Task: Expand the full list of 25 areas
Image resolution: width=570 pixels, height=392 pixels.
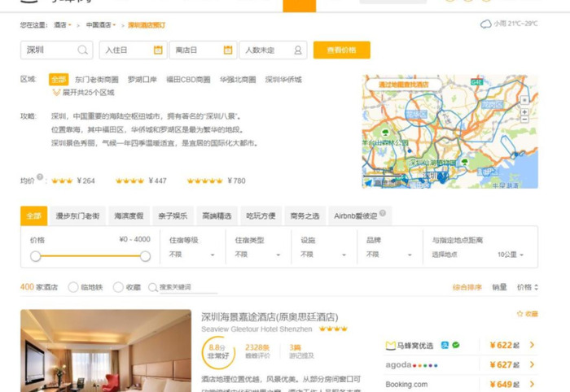Action: 83,93
